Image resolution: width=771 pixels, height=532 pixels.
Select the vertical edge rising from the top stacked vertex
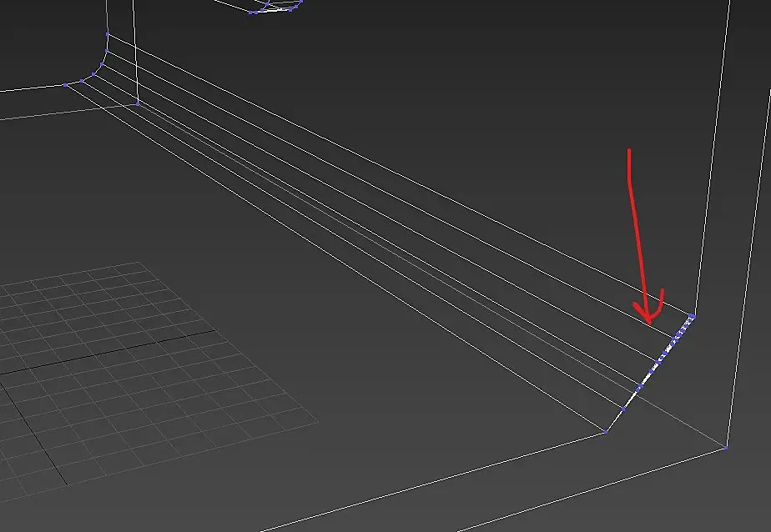click(x=712, y=158)
